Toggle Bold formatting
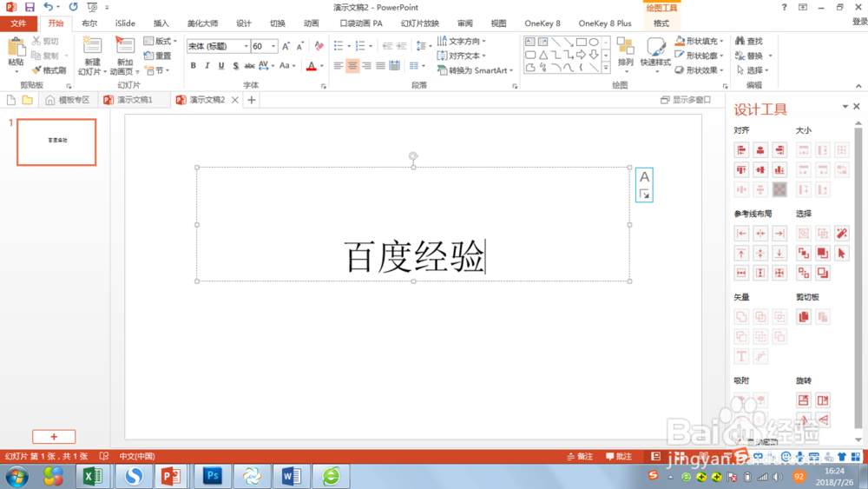This screenshot has width=868, height=489. [194, 65]
